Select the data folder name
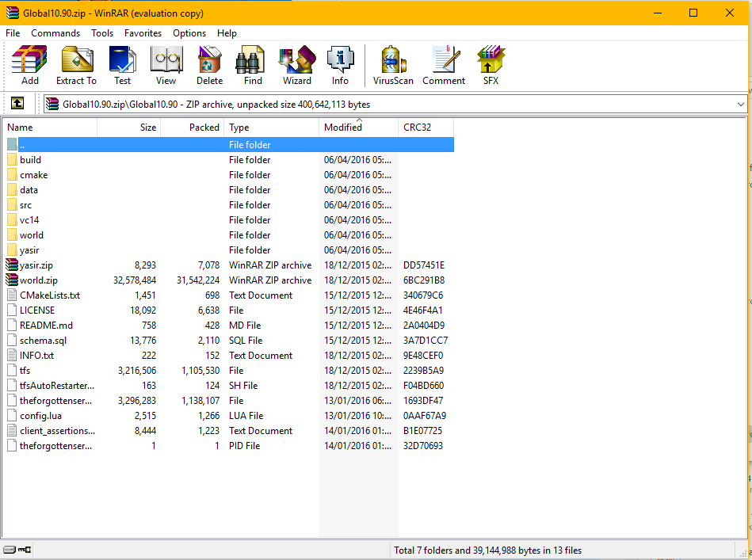752x560 pixels. [29, 190]
